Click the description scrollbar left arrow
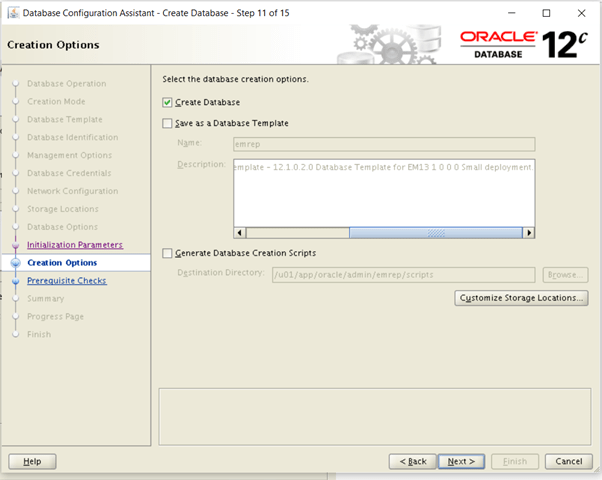602x480 pixels. (x=239, y=233)
